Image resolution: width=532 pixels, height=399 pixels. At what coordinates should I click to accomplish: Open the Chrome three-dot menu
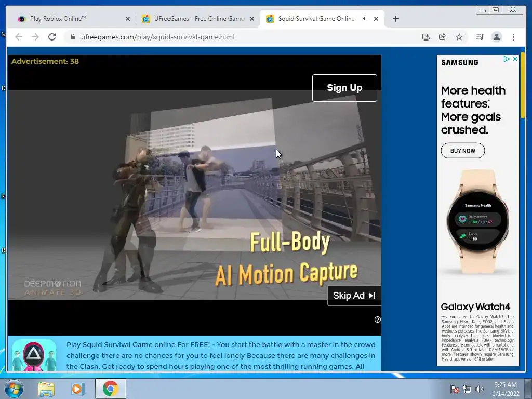click(513, 37)
